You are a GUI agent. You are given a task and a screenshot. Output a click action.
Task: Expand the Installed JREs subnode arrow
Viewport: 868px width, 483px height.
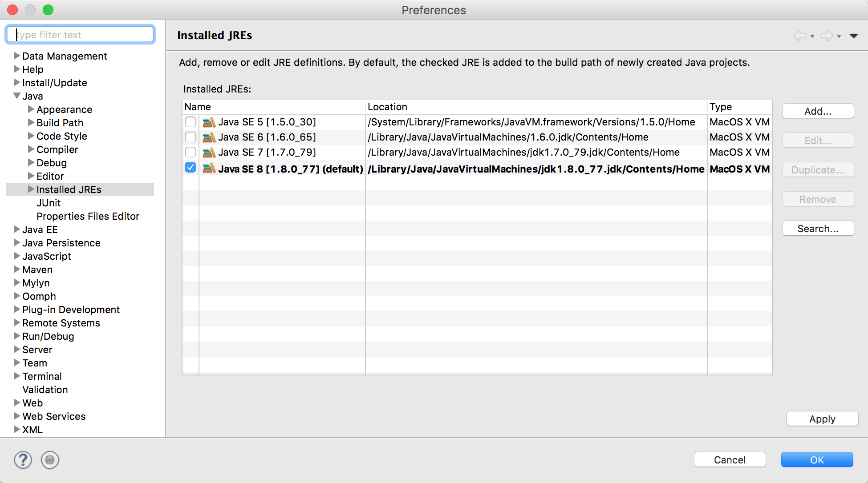tap(31, 189)
